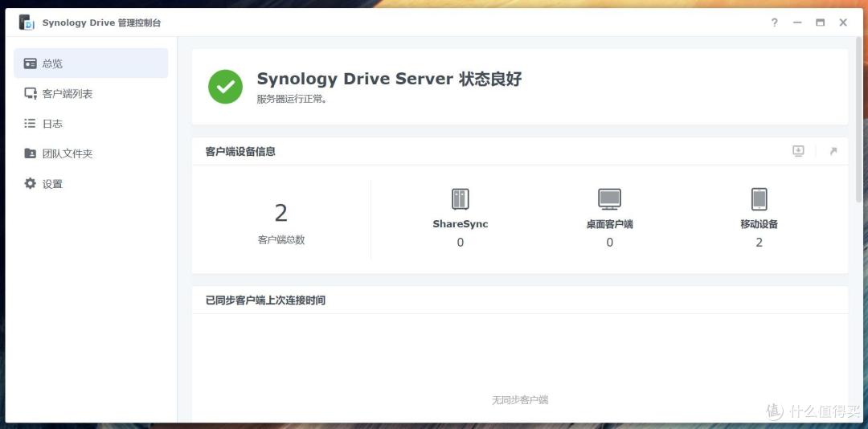Click the Synology Drive 管理控制台 window title

[x=102, y=22]
